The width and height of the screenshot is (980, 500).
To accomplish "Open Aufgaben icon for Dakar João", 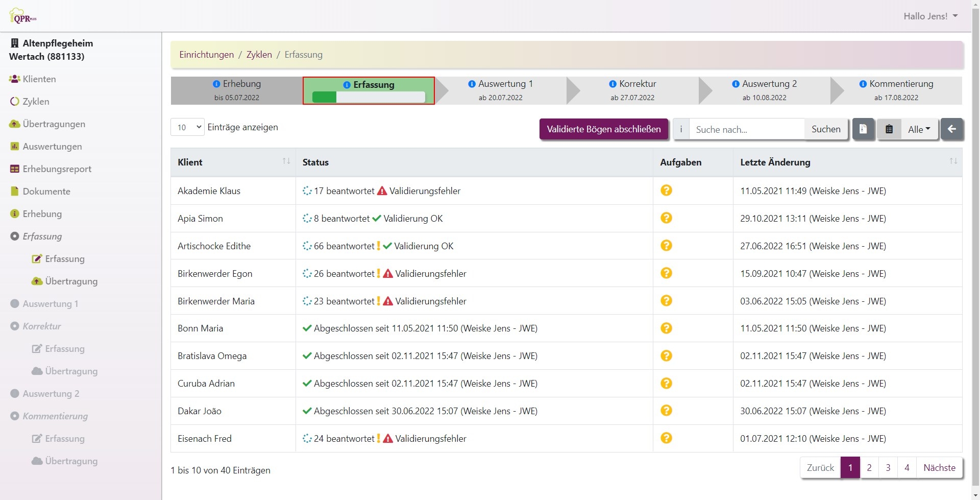I will coord(666,411).
